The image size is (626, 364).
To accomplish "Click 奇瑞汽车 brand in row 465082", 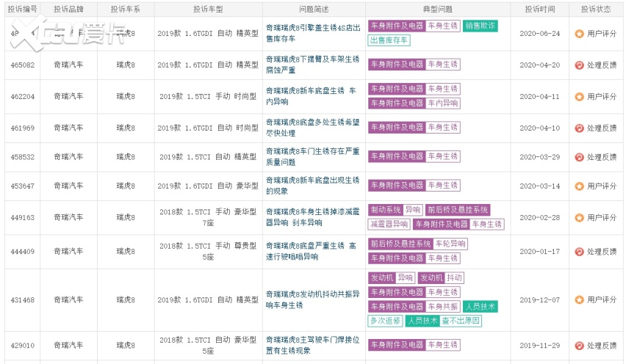I will pos(68,65).
